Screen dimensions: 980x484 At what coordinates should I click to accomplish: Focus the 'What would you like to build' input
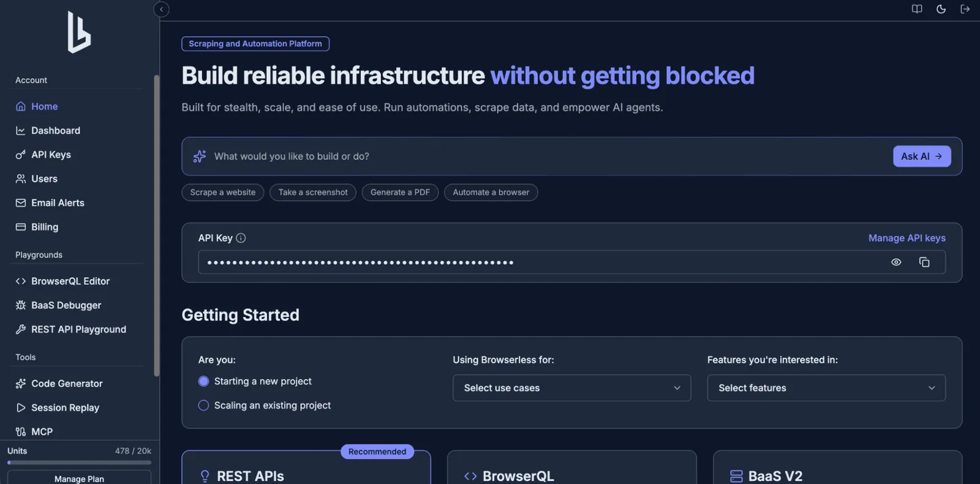tap(548, 157)
